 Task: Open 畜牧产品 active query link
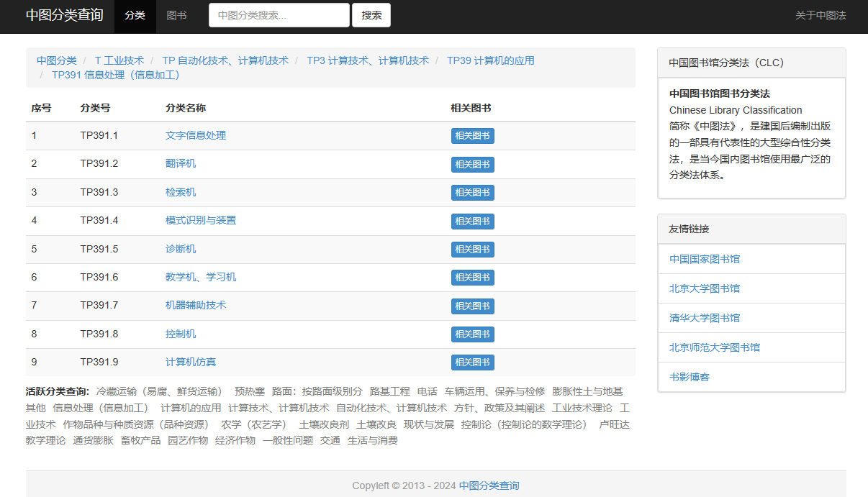[140, 440]
